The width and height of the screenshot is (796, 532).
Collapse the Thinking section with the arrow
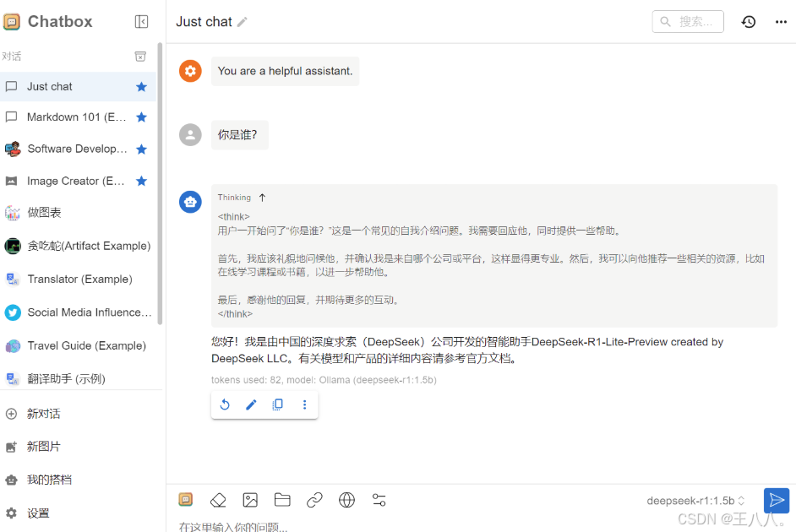[263, 198]
